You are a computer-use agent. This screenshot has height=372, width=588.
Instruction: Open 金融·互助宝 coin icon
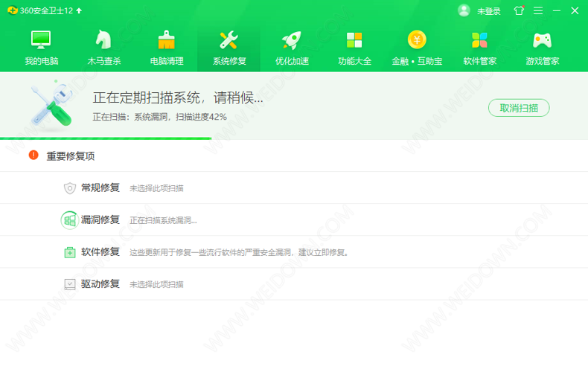[417, 39]
